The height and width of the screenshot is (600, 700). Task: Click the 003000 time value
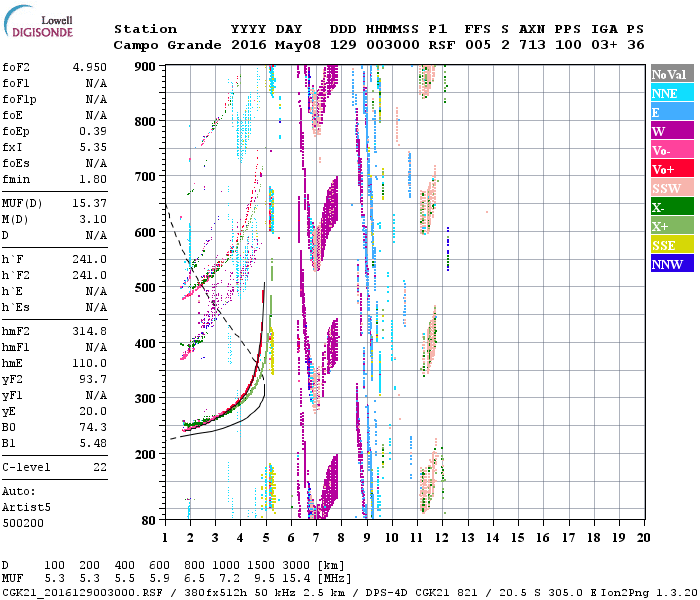point(393,45)
